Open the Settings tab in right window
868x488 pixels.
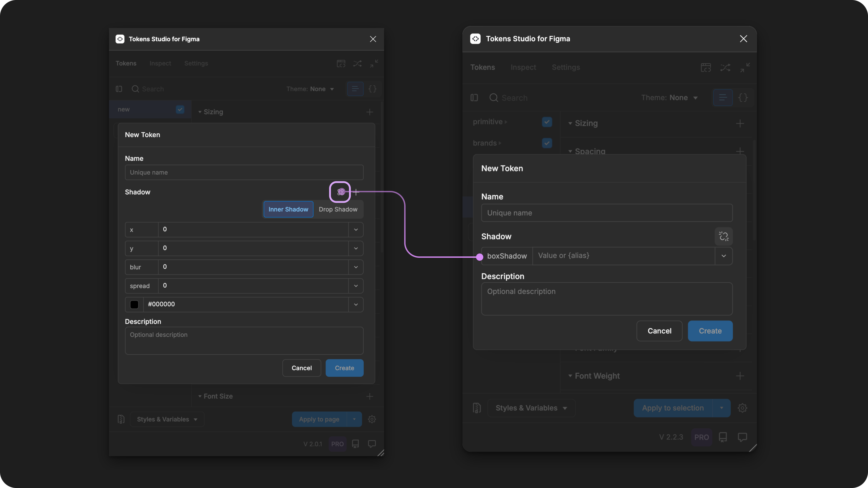(x=566, y=67)
